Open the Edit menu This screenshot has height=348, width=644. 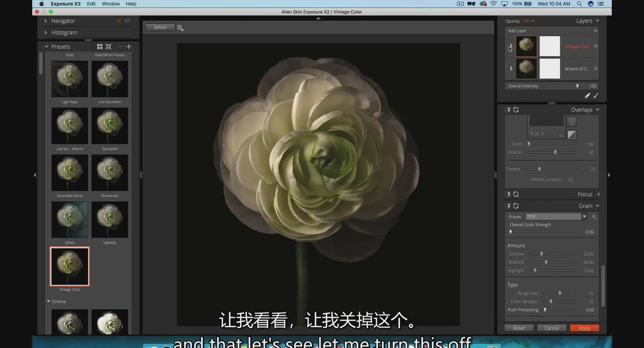tap(91, 4)
